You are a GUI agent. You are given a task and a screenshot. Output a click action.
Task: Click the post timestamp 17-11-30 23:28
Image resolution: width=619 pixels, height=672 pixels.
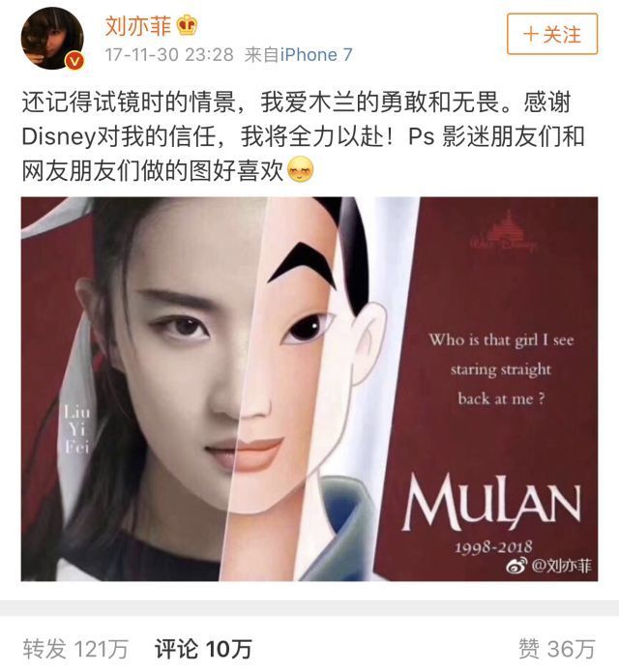tap(169, 55)
